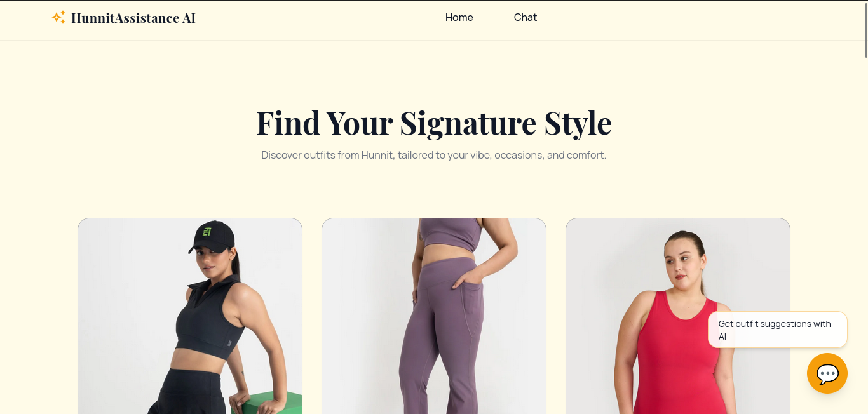The width and height of the screenshot is (868, 414).
Task: Click the orange sparkle logo icon
Action: pos(58,18)
